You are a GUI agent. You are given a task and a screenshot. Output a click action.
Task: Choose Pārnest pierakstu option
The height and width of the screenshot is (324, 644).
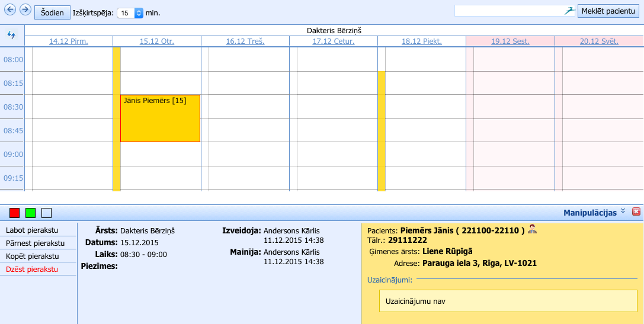pyautogui.click(x=35, y=243)
